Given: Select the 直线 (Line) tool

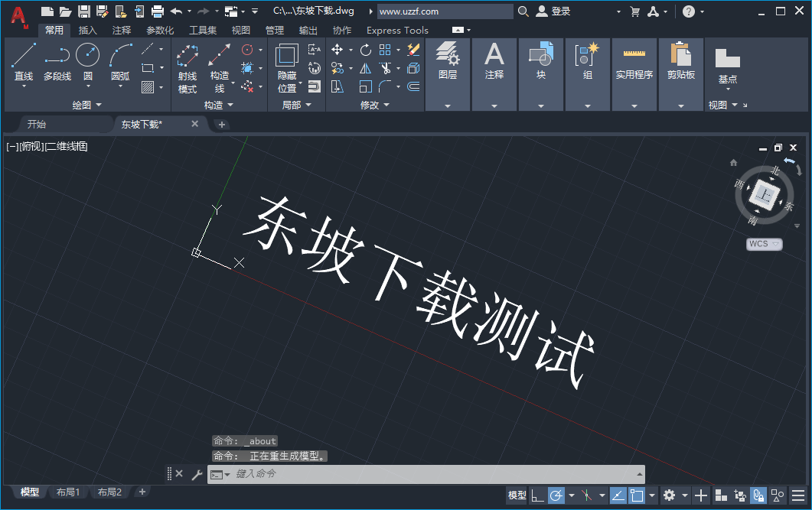Looking at the screenshot, I should point(23,62).
